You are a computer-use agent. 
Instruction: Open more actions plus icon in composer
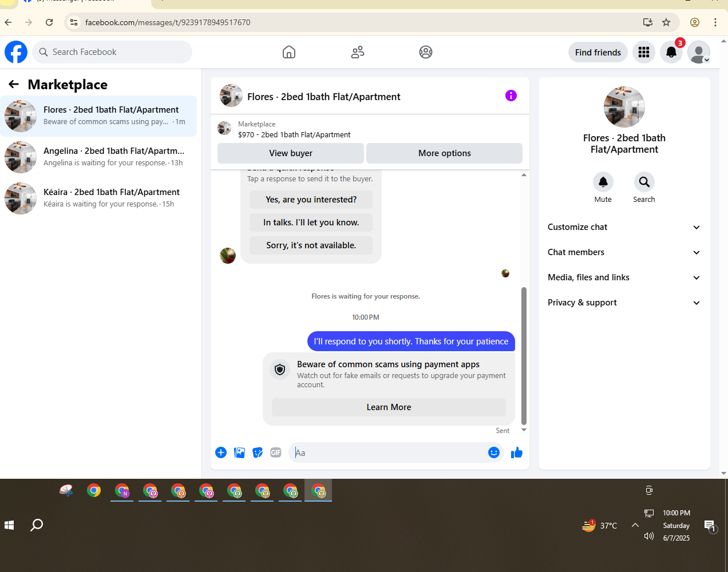pyautogui.click(x=221, y=452)
